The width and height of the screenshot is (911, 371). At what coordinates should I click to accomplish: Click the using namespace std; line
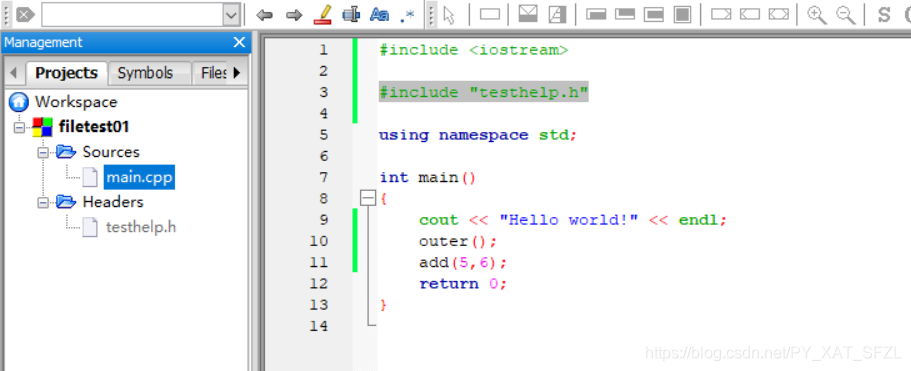pyautogui.click(x=478, y=135)
